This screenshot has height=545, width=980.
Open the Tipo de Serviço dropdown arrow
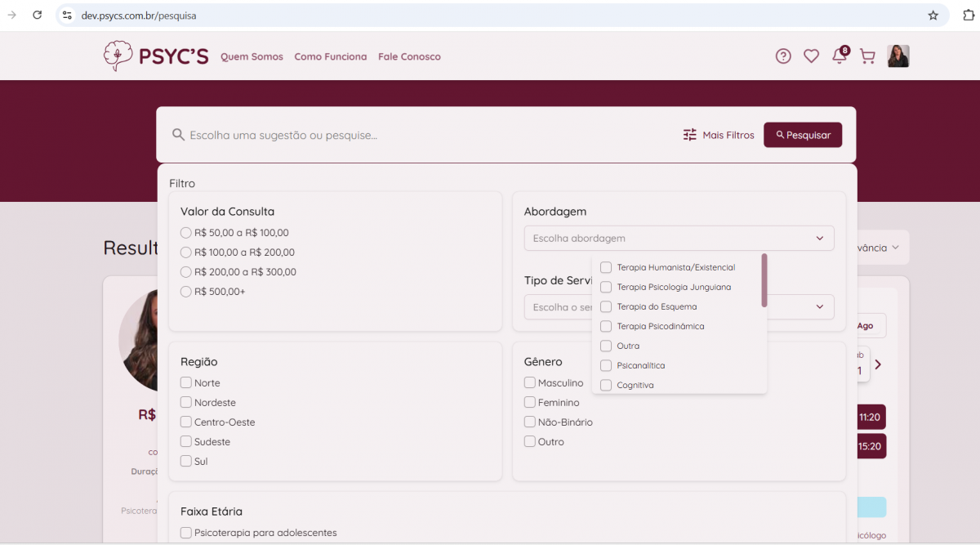coord(820,307)
